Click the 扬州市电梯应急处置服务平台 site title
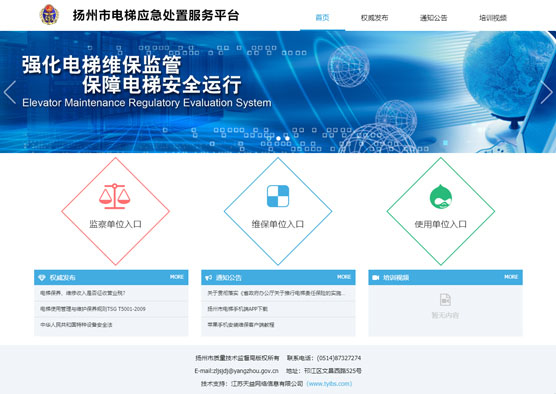This screenshot has height=394, width=556. pyautogui.click(x=156, y=15)
